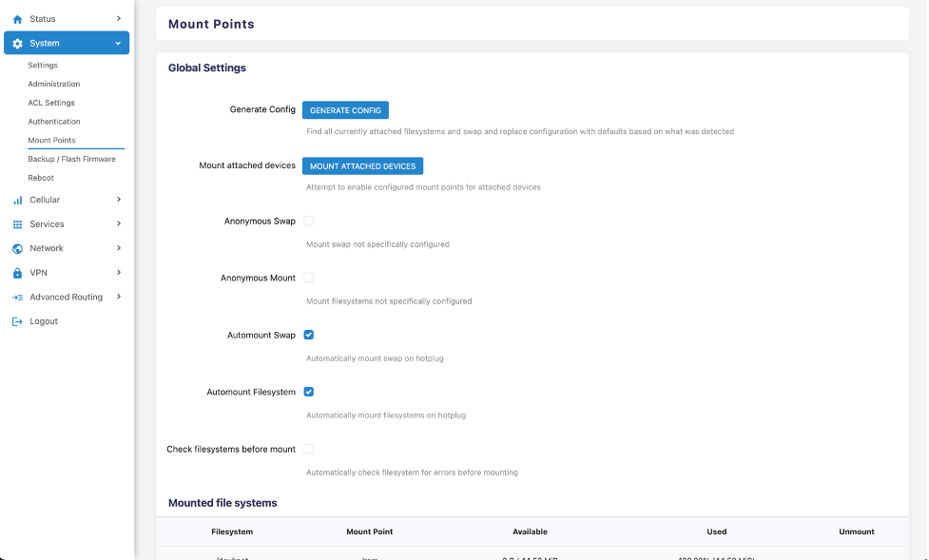This screenshot has width=929, height=560.
Task: Expand the VPN menu chevron
Action: (x=119, y=272)
